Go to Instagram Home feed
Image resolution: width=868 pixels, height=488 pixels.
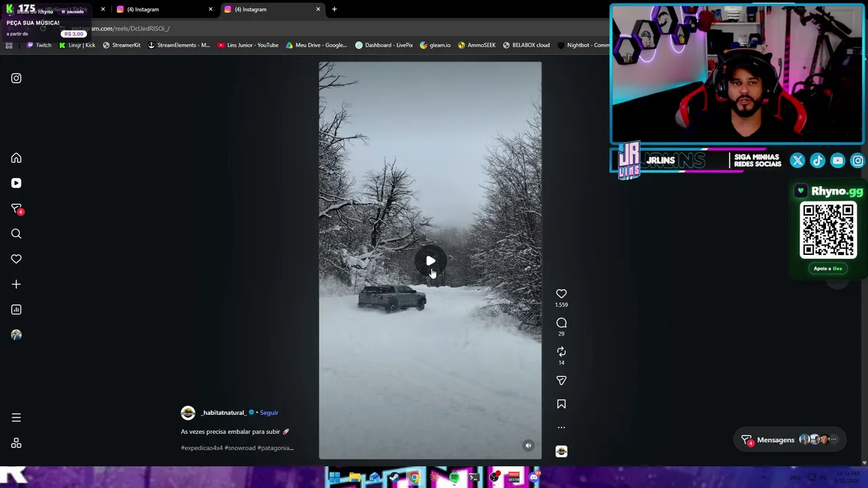(16, 158)
